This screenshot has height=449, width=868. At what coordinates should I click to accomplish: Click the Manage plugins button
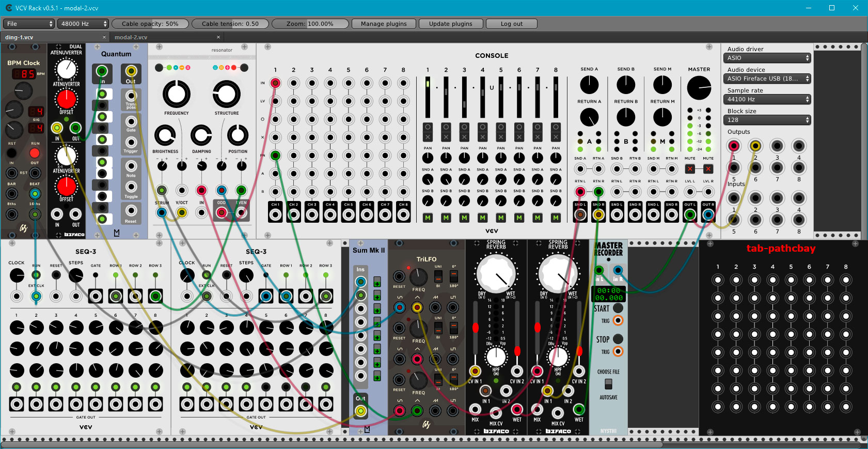[384, 24]
